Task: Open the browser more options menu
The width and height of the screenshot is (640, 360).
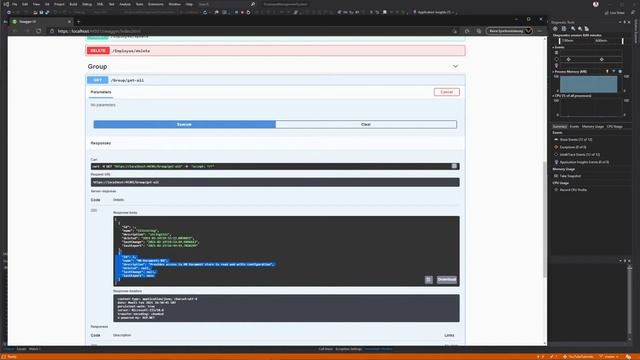Action: 540,31
